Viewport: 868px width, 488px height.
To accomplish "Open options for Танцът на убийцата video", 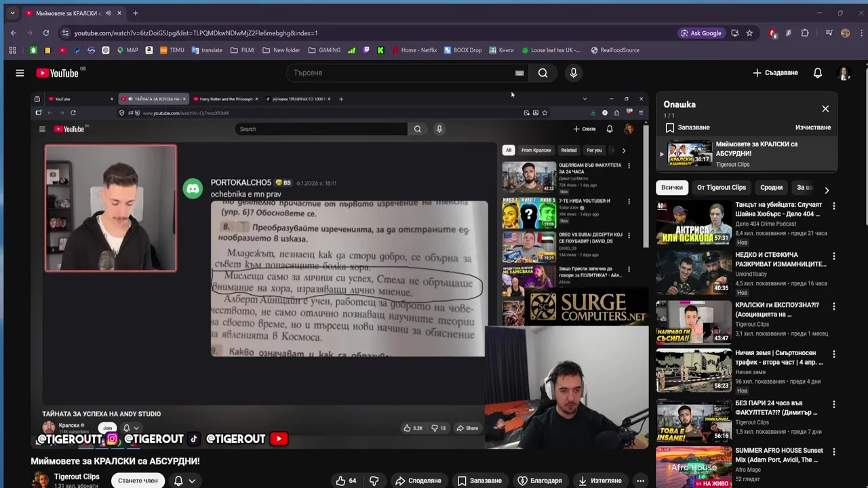I will 834,206.
